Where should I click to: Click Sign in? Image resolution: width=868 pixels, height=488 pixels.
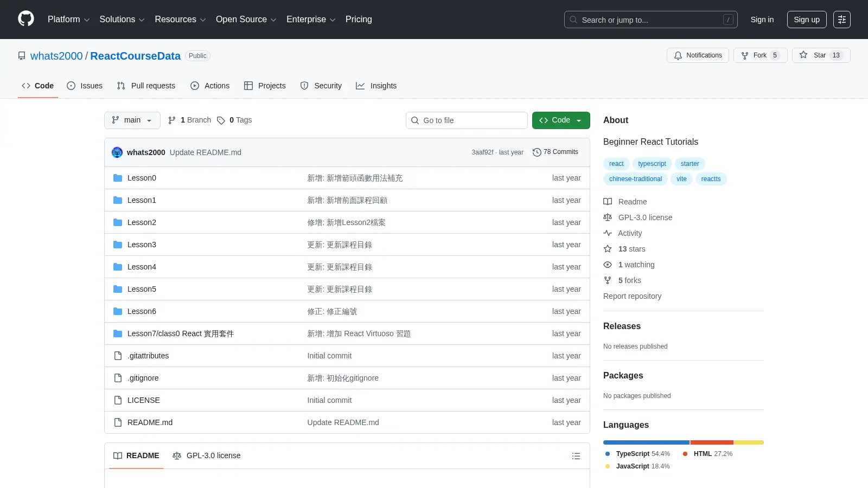click(x=762, y=20)
